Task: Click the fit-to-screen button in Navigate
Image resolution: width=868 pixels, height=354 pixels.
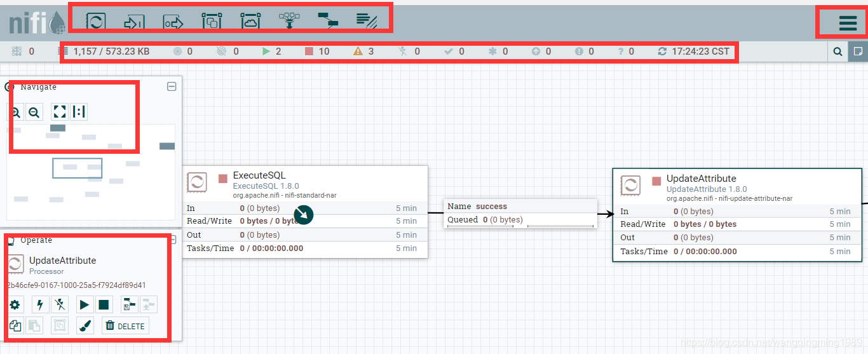Action: tap(60, 112)
